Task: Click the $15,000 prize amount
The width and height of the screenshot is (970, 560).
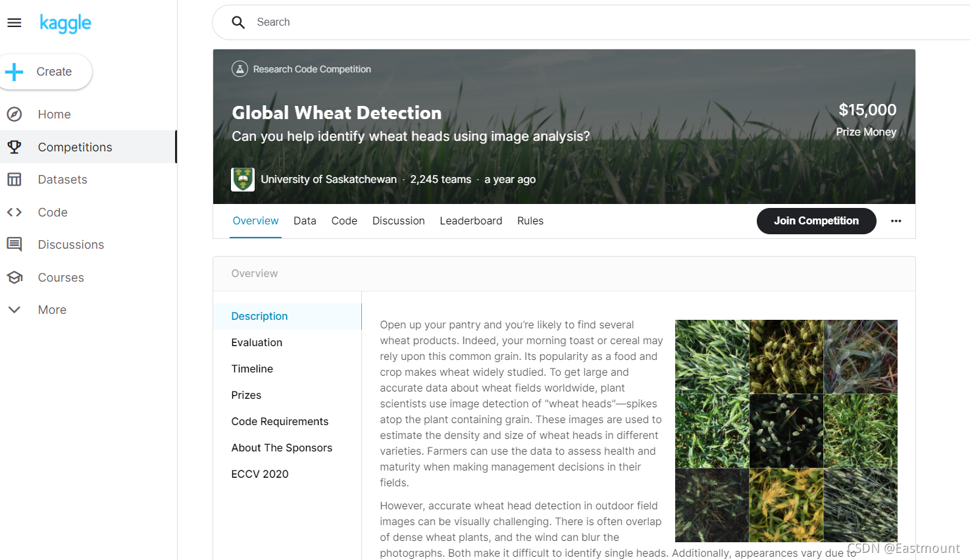Action: [867, 110]
